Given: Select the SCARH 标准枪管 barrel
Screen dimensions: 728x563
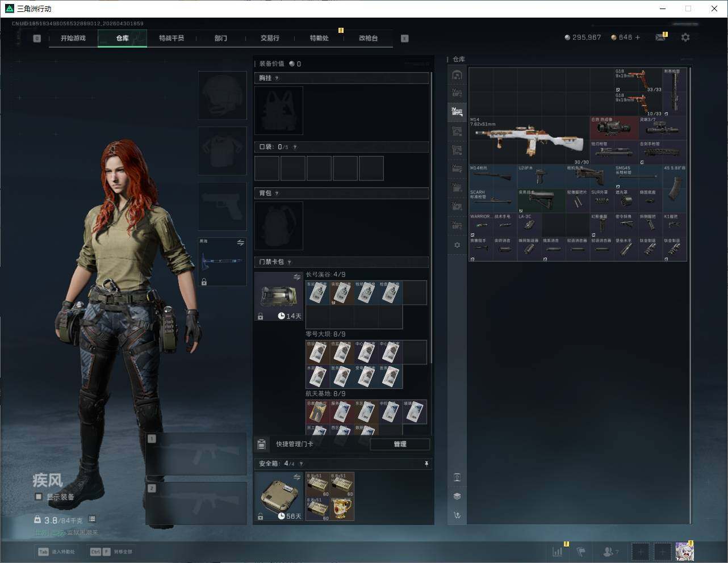Looking at the screenshot, I should (x=493, y=201).
